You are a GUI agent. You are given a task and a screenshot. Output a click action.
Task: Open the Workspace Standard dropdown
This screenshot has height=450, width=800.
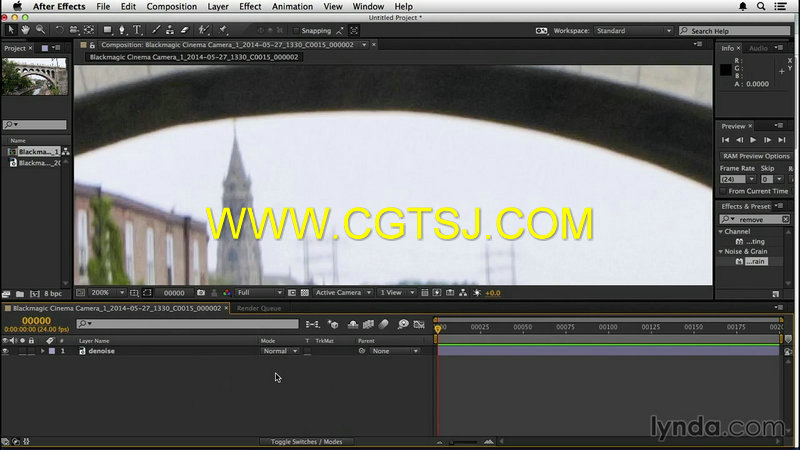click(x=634, y=31)
